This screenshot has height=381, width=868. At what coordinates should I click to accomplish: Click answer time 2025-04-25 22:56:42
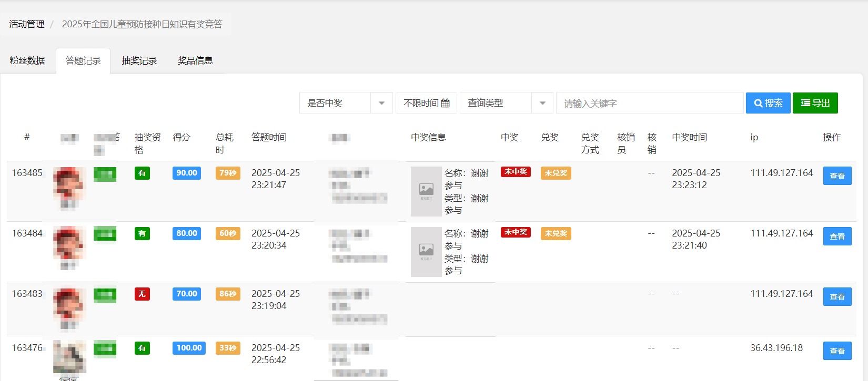[x=276, y=354]
